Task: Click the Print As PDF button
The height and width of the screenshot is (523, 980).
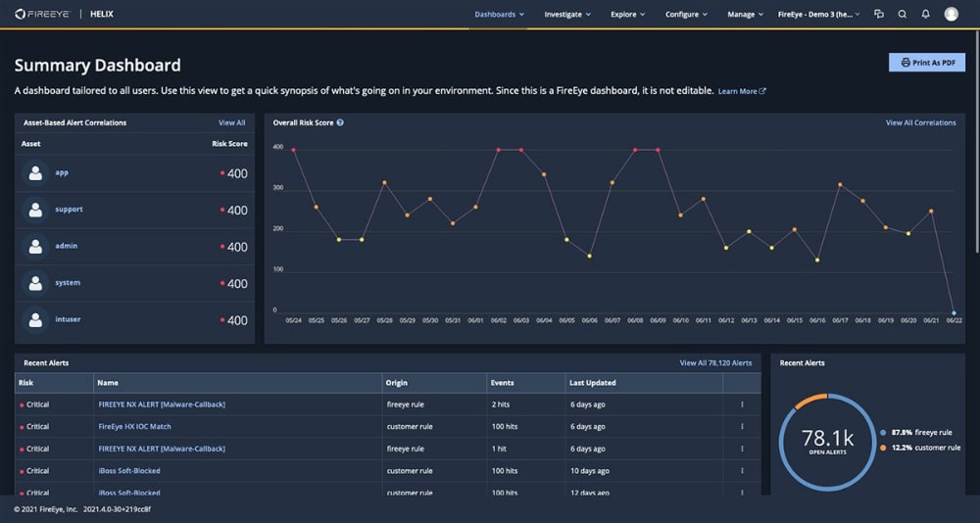Action: coord(927,63)
